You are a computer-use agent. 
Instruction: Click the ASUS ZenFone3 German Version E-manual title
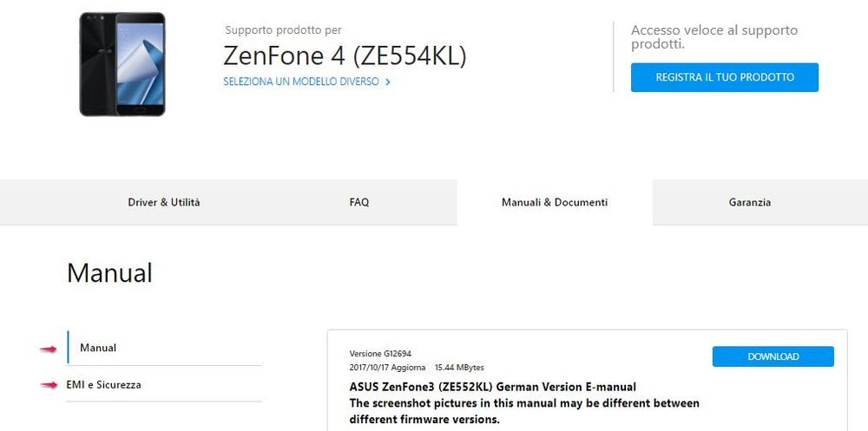(x=493, y=387)
